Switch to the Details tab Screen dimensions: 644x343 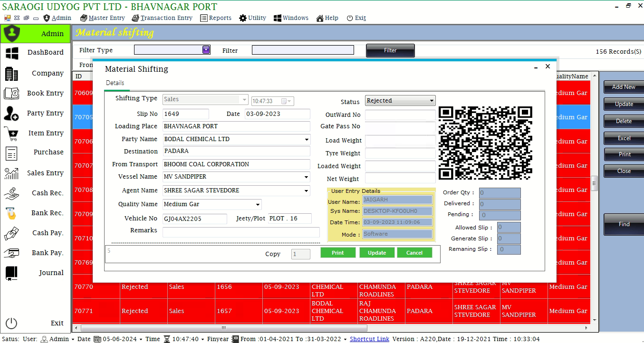pyautogui.click(x=115, y=83)
